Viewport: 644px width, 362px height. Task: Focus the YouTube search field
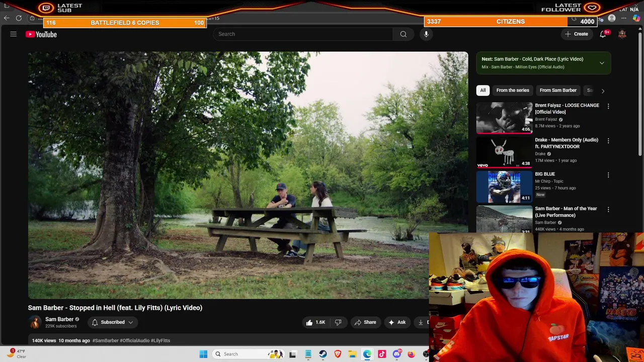(x=303, y=34)
